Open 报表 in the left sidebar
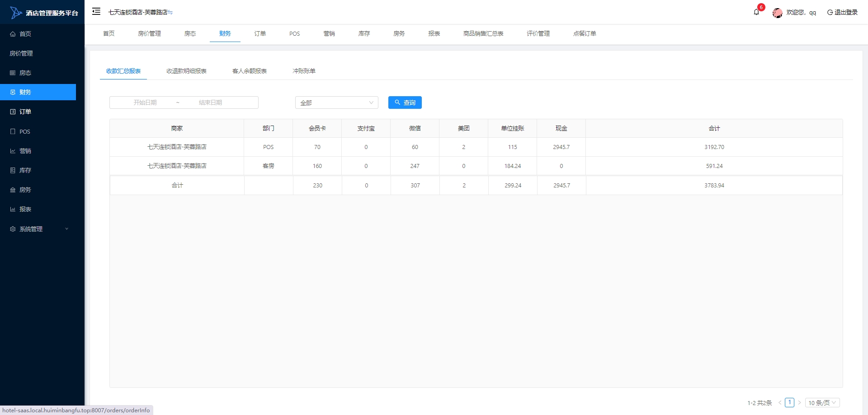The height and width of the screenshot is (415, 868). coord(25,209)
